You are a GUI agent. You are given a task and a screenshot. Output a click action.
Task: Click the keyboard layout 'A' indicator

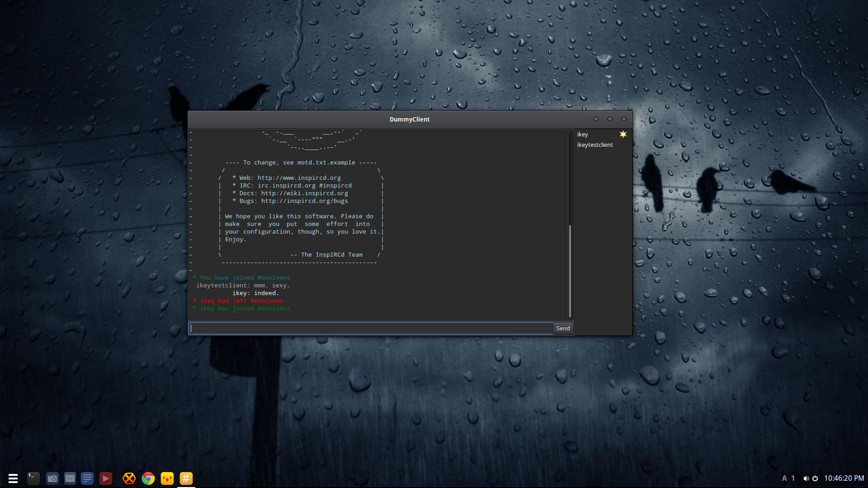784,478
